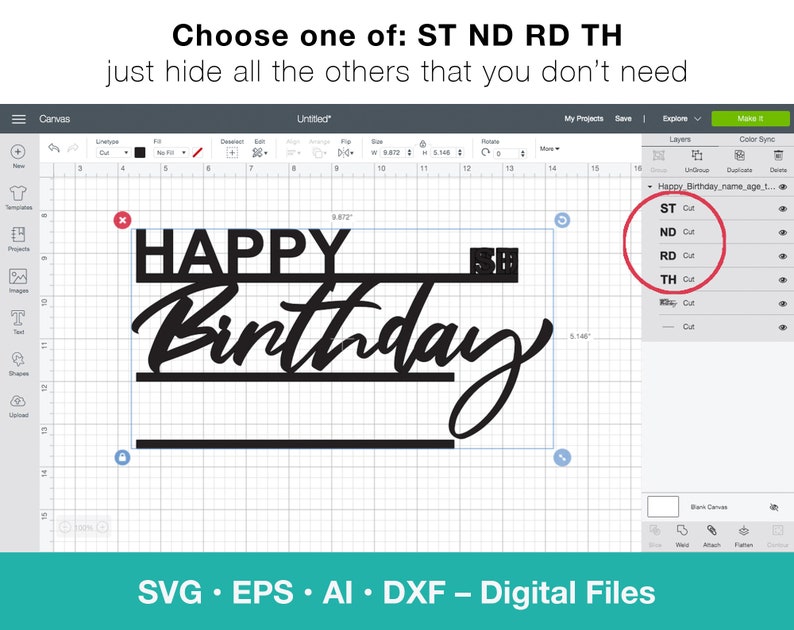Screen dimensions: 794x630
Task: Collapse the Happy_Birthday_name_age group
Action: click(650, 187)
